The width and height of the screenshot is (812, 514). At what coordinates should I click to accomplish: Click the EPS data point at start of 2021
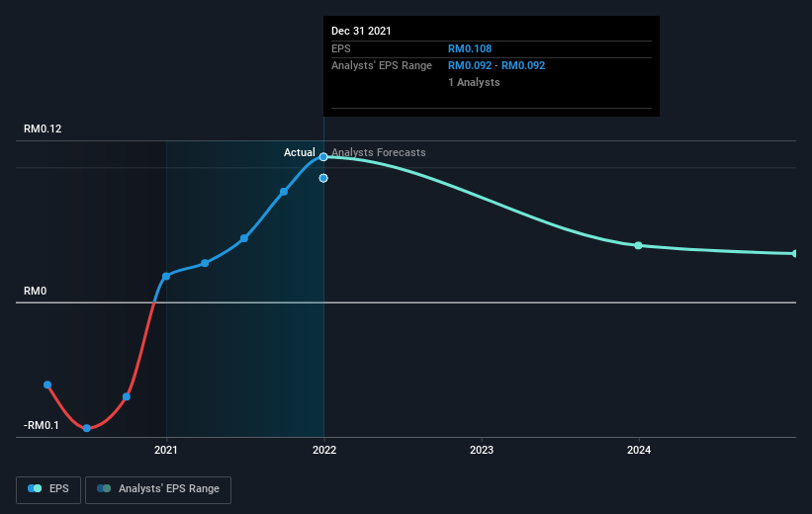166,276
